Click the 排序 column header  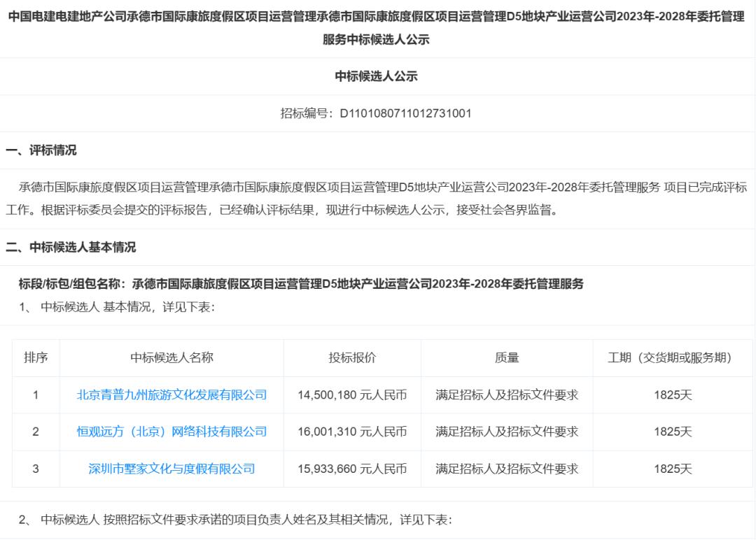[36, 357]
